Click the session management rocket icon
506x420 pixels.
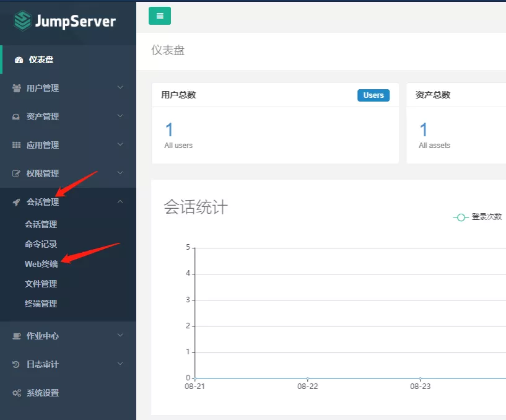tap(17, 203)
